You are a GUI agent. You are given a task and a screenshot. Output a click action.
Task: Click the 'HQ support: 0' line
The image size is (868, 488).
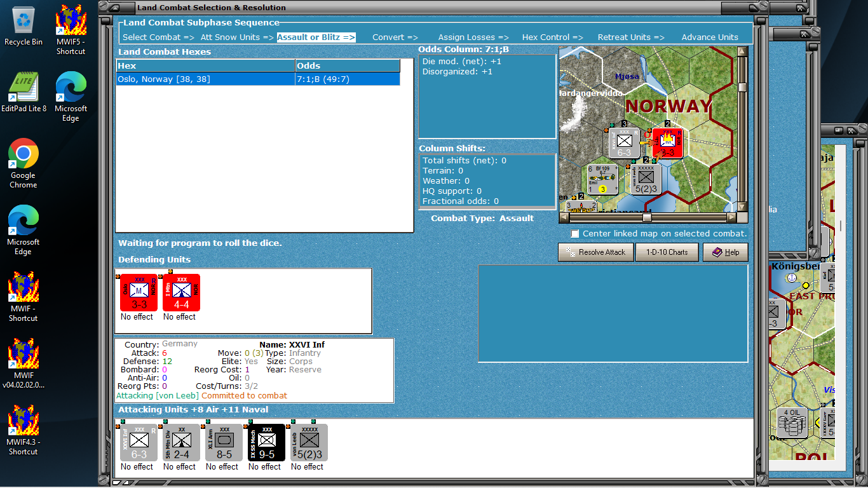pyautogui.click(x=452, y=191)
